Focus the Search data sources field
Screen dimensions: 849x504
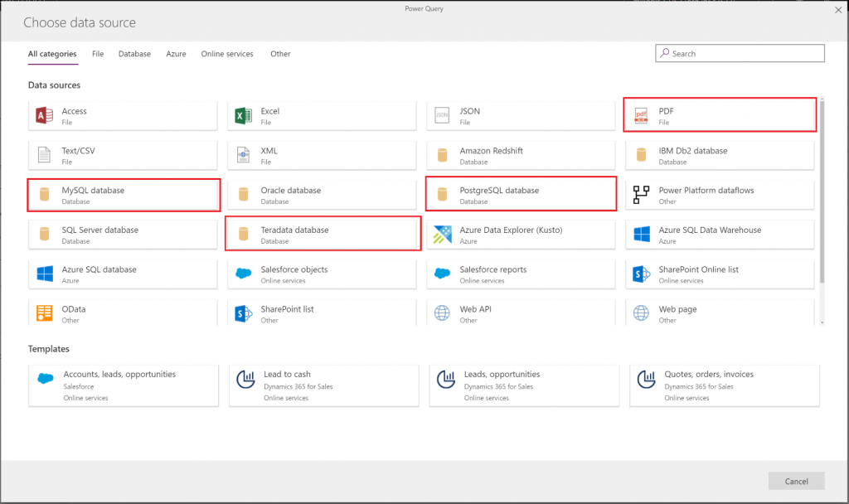740,53
